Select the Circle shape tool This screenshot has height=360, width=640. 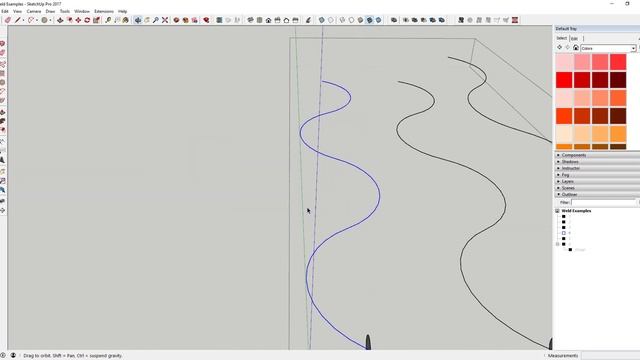click(x=44, y=20)
